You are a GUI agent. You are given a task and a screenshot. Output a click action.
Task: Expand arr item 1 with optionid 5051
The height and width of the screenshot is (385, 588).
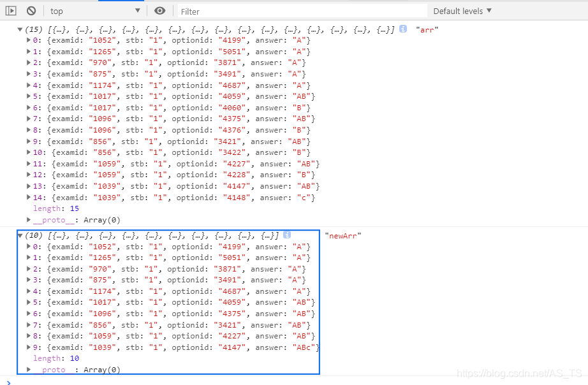[29, 52]
